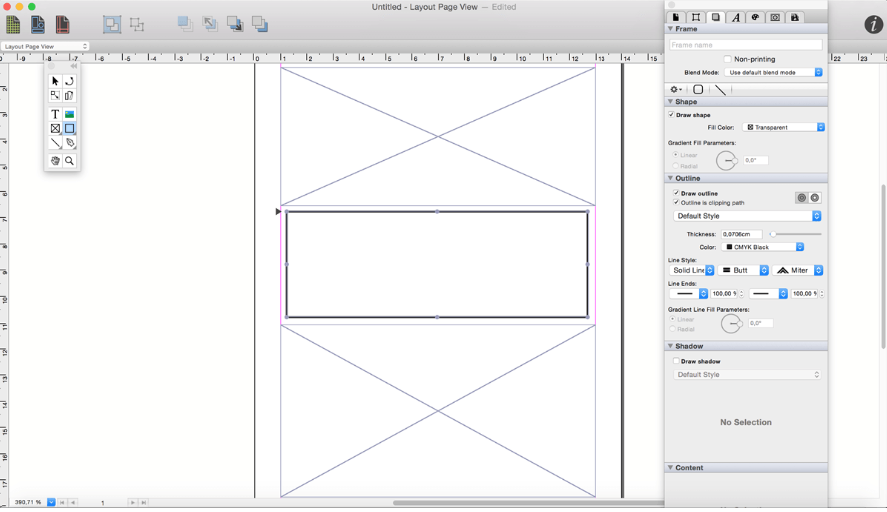Viewport: 887px width, 512px height.
Task: Pick the arrow Selection tool
Action: tap(55, 81)
